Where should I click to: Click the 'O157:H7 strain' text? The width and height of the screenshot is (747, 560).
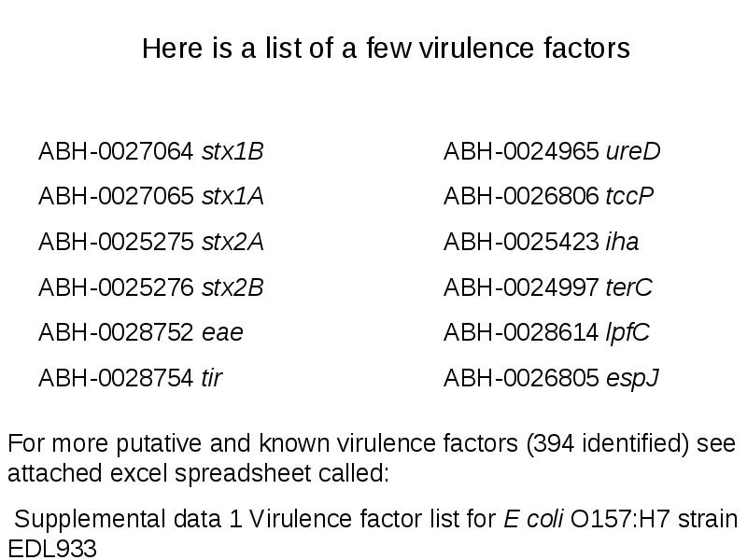[x=655, y=519]
